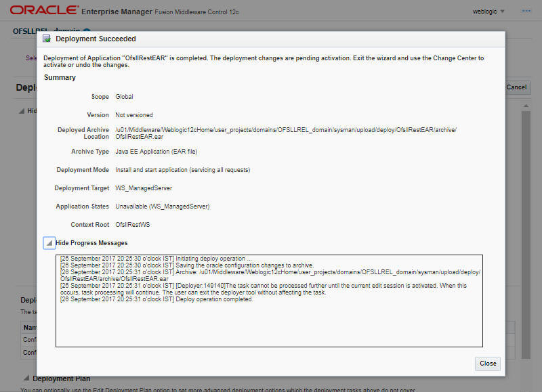Open the three-dots menu in header
This screenshot has height=392, width=542.
(526, 11)
